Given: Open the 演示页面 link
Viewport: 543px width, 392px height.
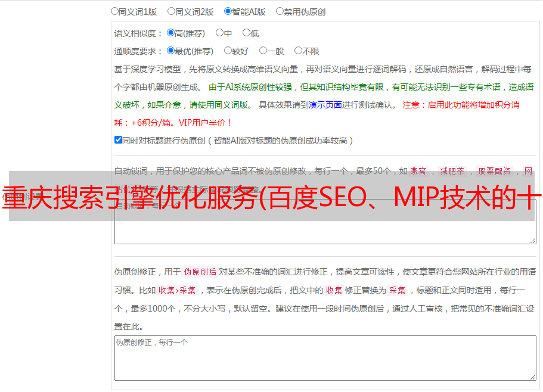Looking at the screenshot, I should tap(325, 105).
